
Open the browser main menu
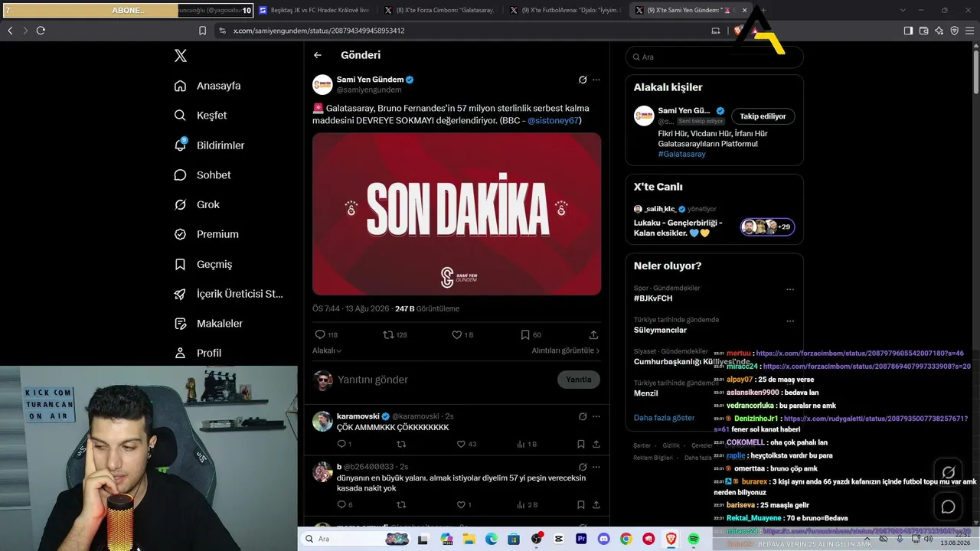tap(969, 31)
